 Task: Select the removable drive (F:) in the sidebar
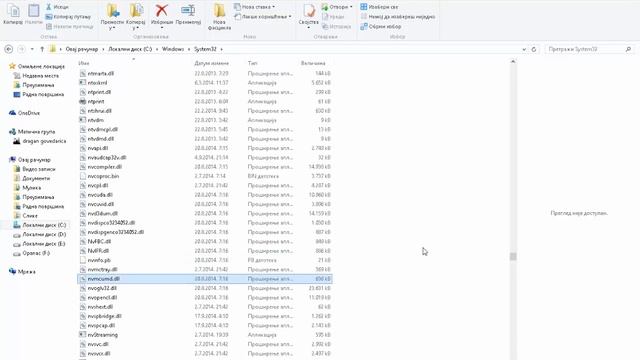pos(31,253)
